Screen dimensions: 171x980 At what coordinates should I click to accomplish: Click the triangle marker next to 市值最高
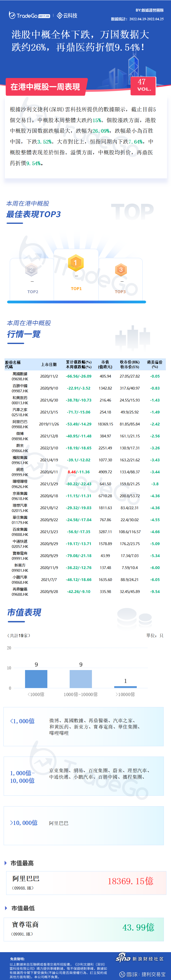click(6, 863)
